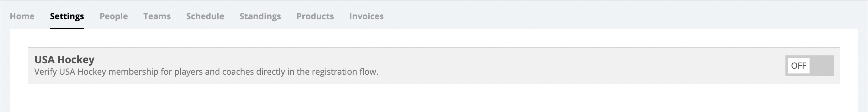This screenshot has width=868, height=112.
Task: Click the USA Hockey heading
Action: click(64, 60)
